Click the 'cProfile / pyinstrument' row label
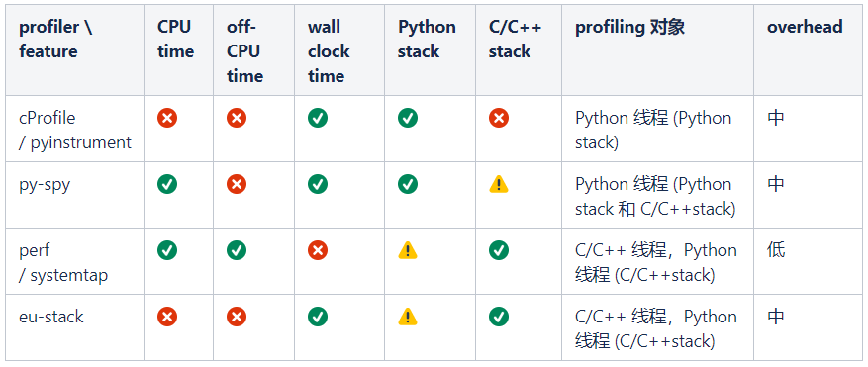Screen dimensions: 868x367 pos(75,131)
